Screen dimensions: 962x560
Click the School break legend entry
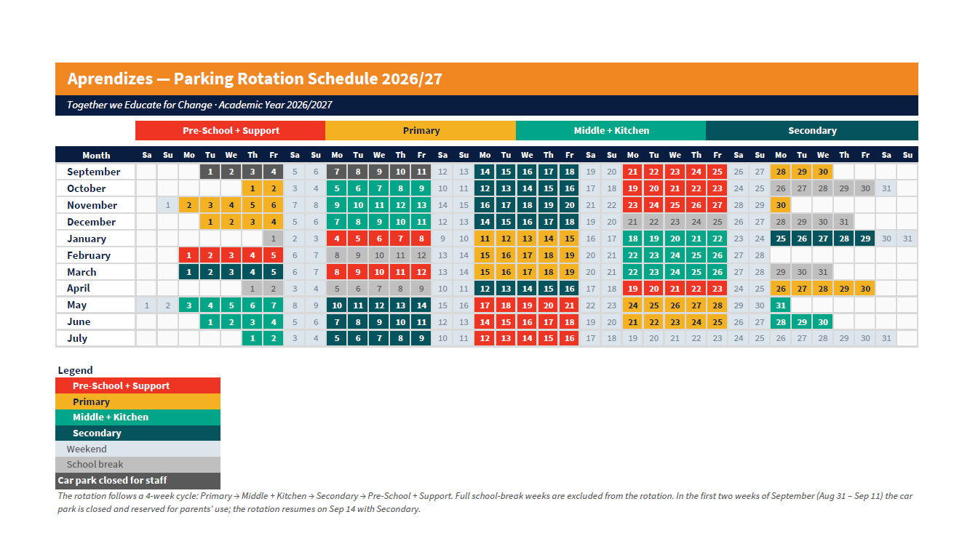click(x=138, y=465)
